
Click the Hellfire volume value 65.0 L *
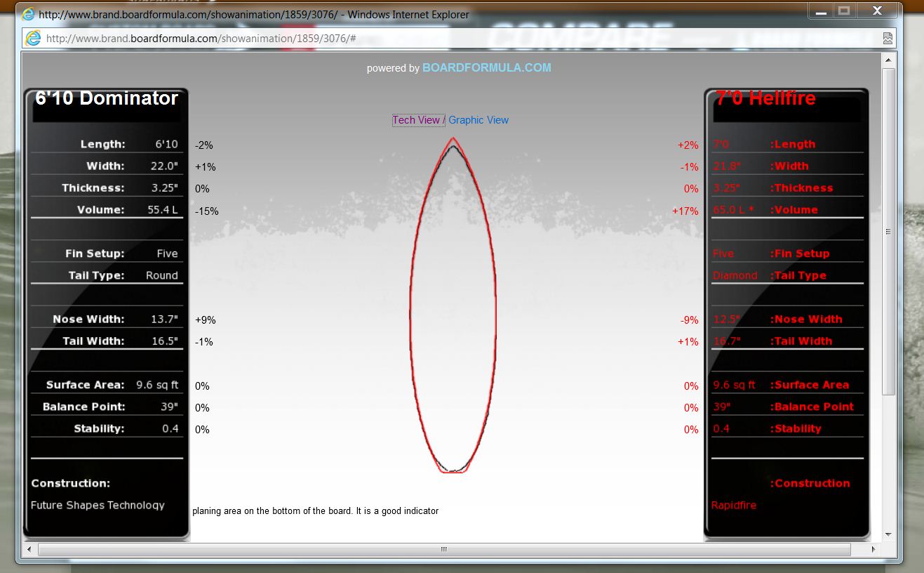(733, 210)
